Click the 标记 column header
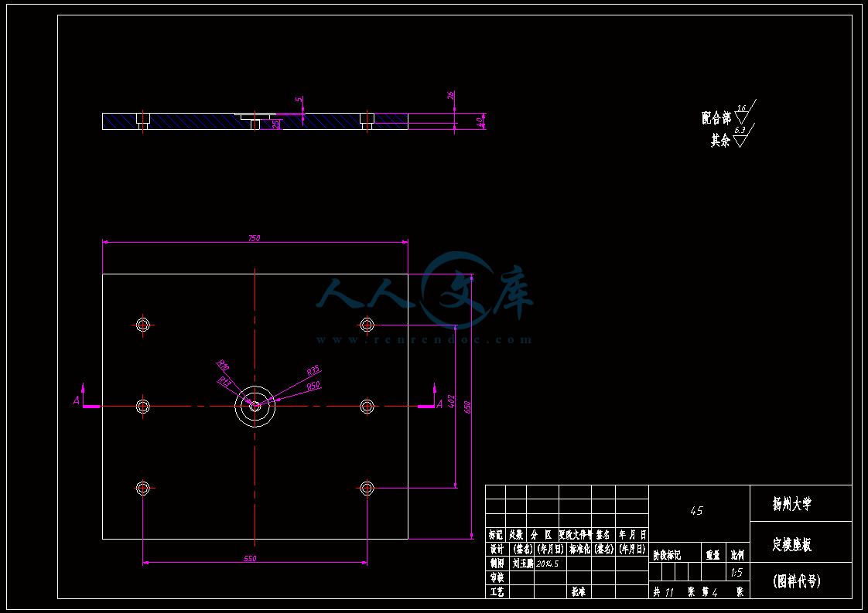Screen dimensions: 868x613 495,535
